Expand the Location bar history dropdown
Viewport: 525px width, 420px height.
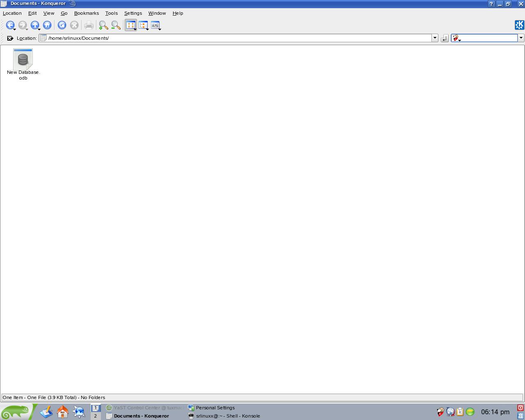pyautogui.click(x=435, y=38)
